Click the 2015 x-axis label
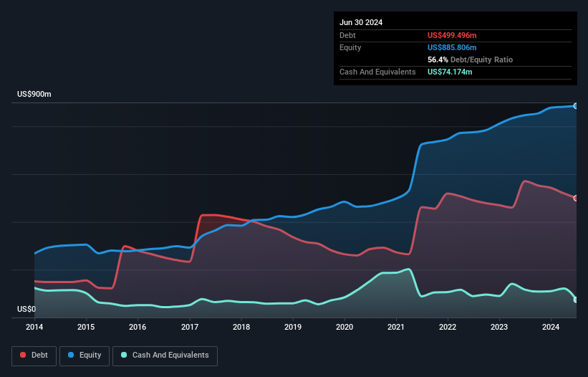The width and height of the screenshot is (588, 377). pos(86,327)
